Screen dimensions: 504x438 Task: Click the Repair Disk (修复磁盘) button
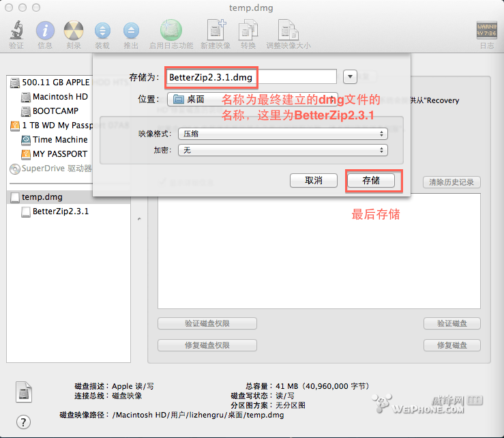click(452, 345)
